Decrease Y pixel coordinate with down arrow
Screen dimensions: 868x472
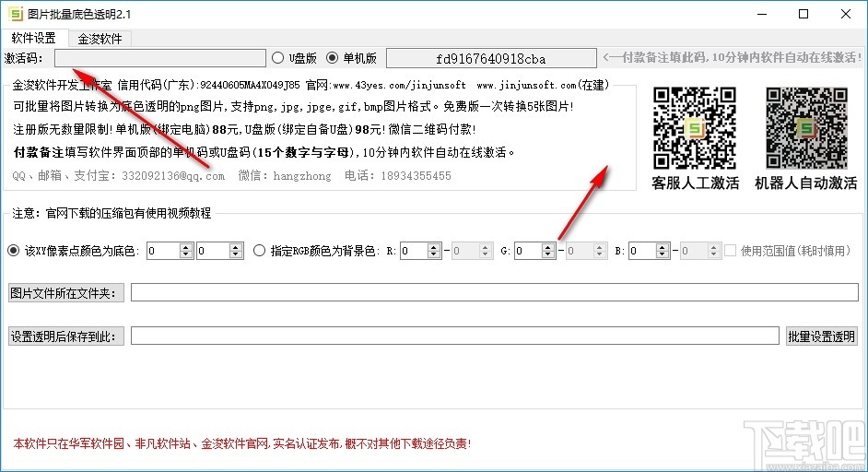(236, 254)
